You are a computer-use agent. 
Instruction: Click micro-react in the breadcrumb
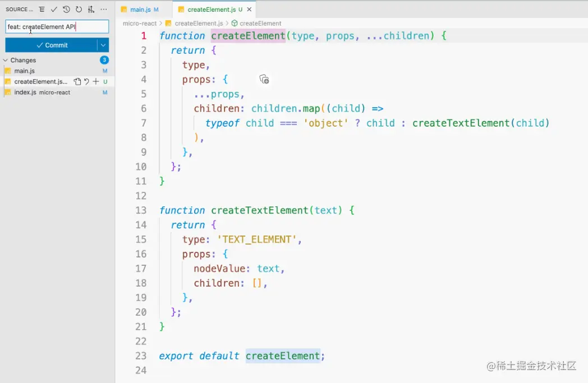[140, 23]
